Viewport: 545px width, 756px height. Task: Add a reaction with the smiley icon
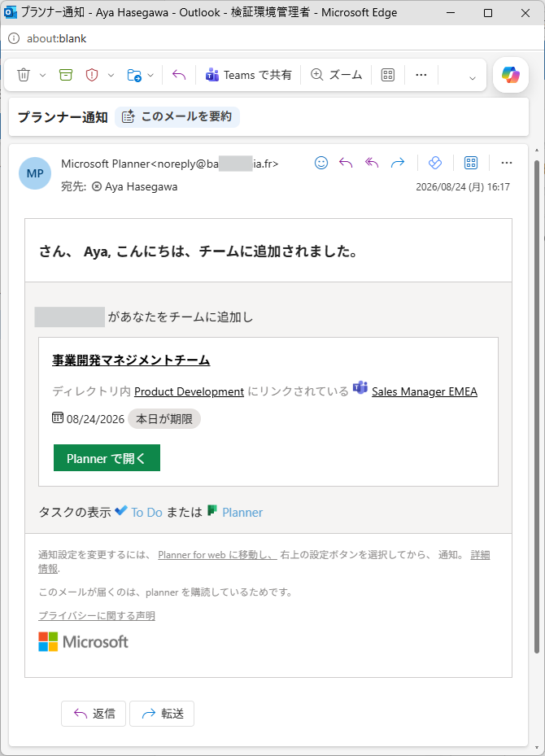pos(321,163)
